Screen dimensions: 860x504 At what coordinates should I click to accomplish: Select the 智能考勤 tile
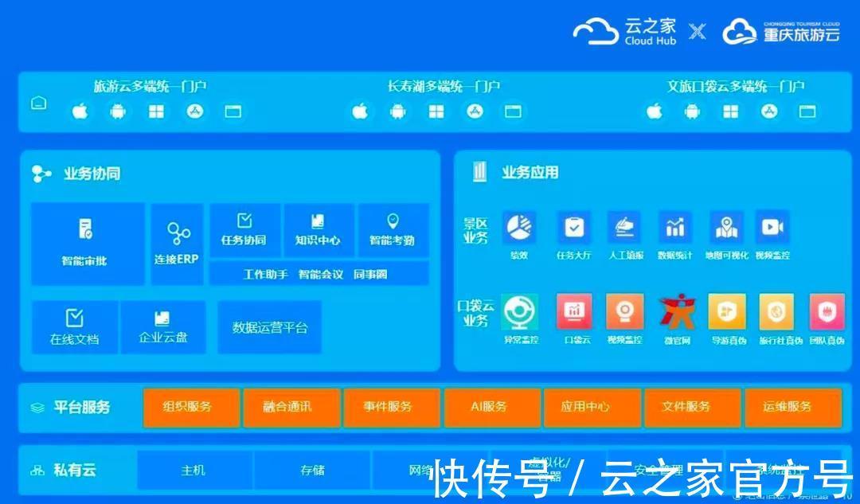click(x=393, y=230)
